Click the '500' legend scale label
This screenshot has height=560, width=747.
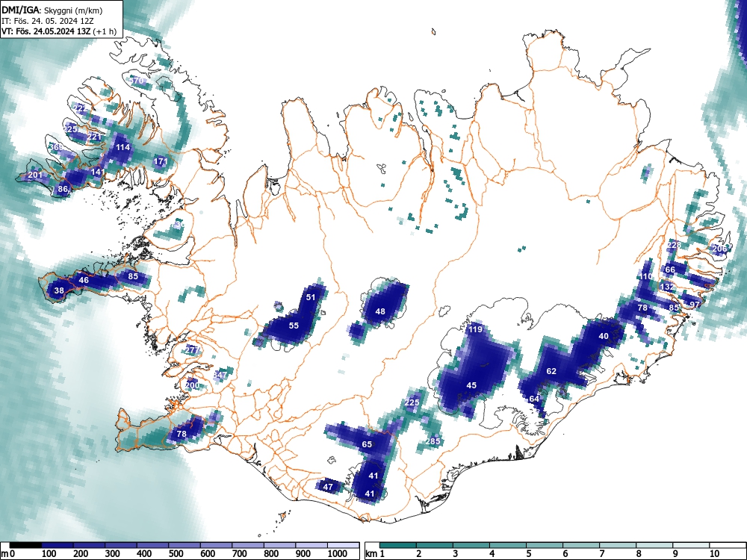(176, 553)
